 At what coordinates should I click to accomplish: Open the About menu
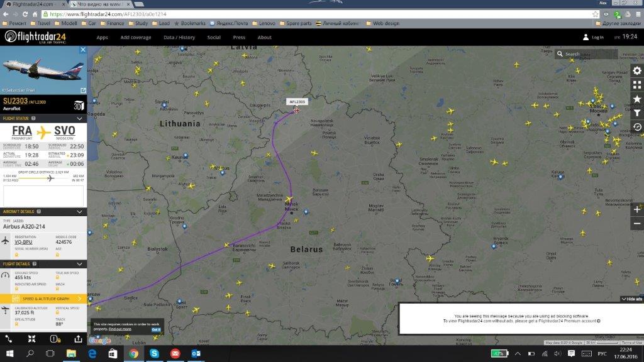coord(265,37)
